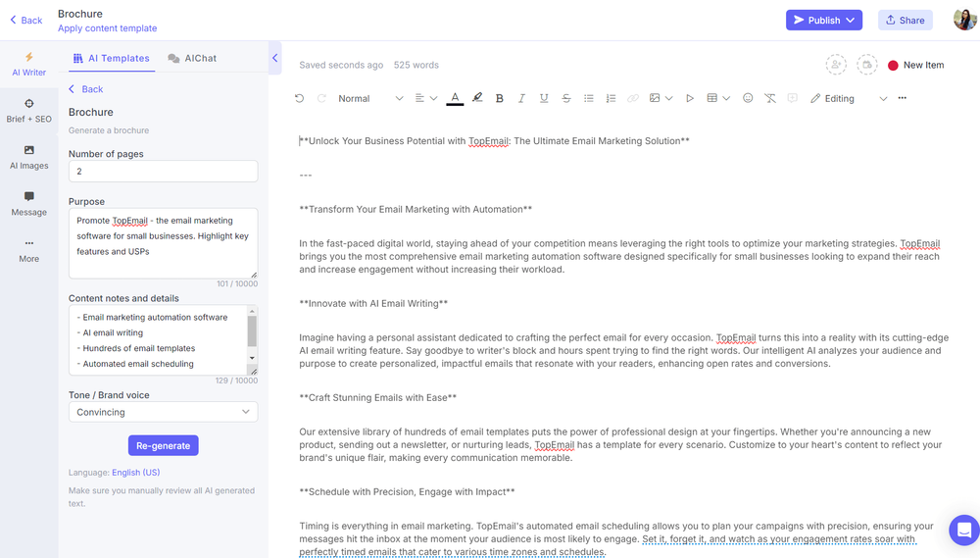
Task: Click the assign user icon
Action: tap(836, 65)
